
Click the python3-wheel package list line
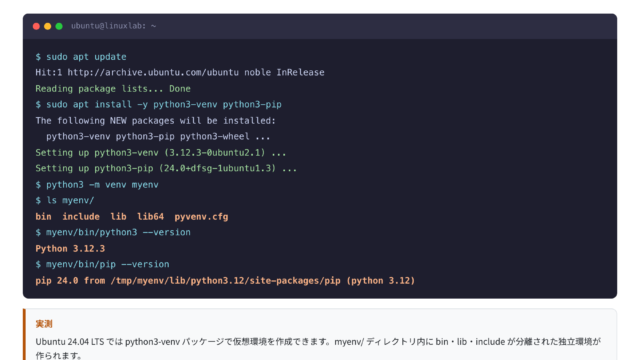click(x=158, y=136)
